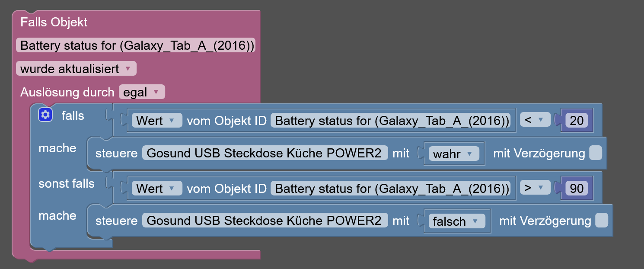Screen dimensions: 644x269
Task: Choose the first Gosund USB Steckdose Küche POWER2 object
Action: point(265,153)
